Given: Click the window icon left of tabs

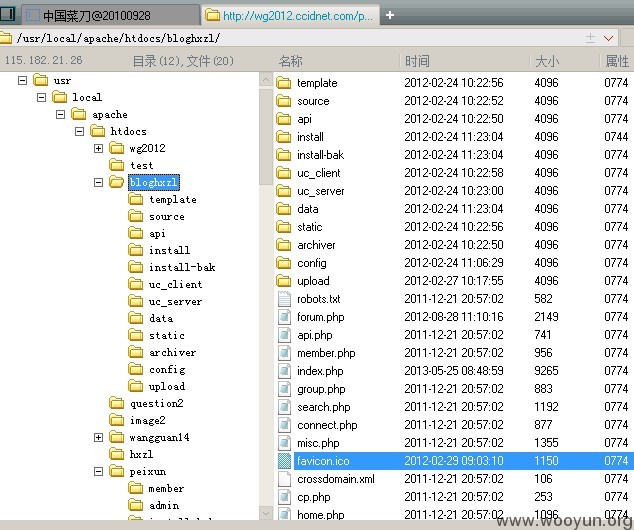Looking at the screenshot, I should tap(7, 14).
